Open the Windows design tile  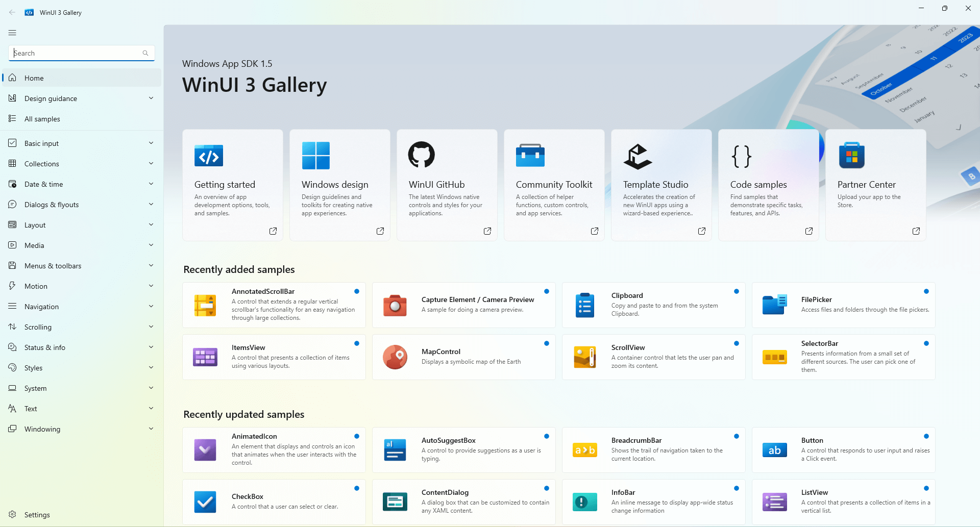click(340, 185)
